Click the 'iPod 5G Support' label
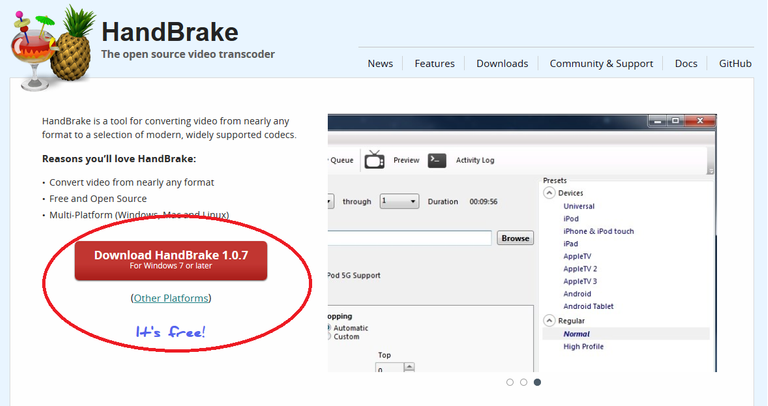 tap(354, 275)
